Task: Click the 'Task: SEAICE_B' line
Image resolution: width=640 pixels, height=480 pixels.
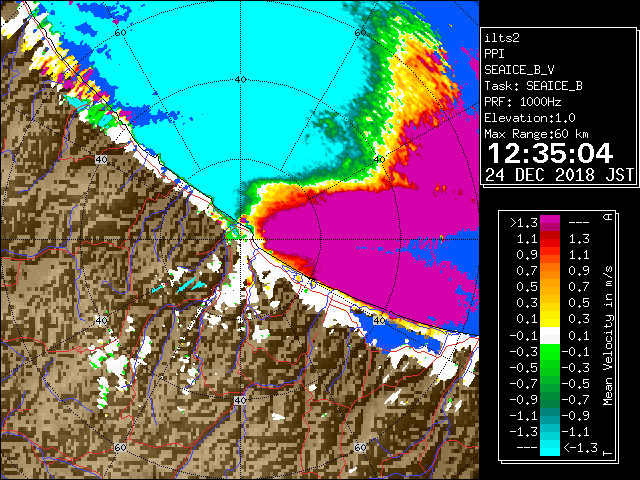Action: click(x=533, y=86)
